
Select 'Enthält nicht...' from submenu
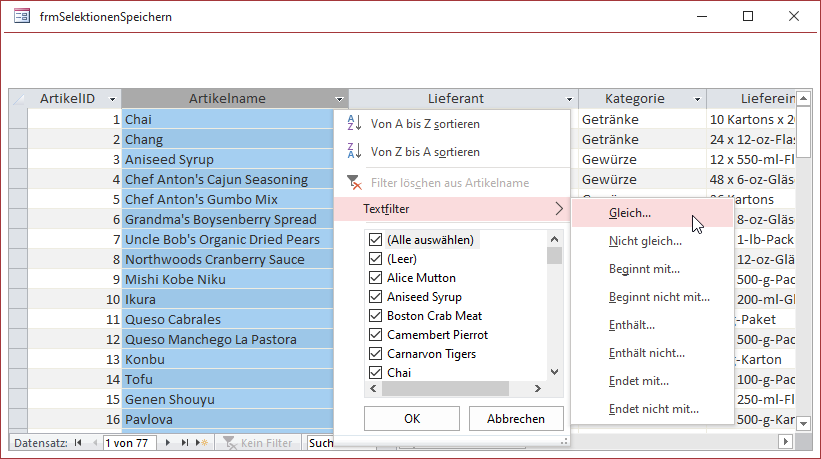(646, 353)
